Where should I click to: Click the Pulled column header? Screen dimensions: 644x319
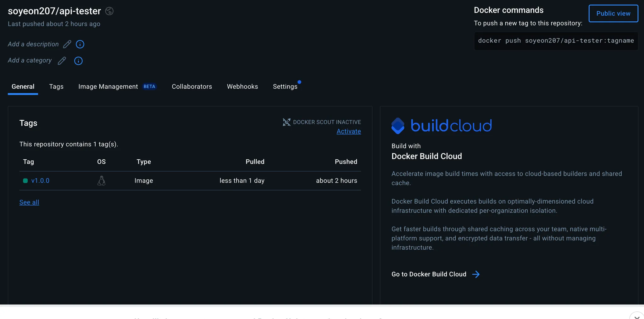[255, 162]
